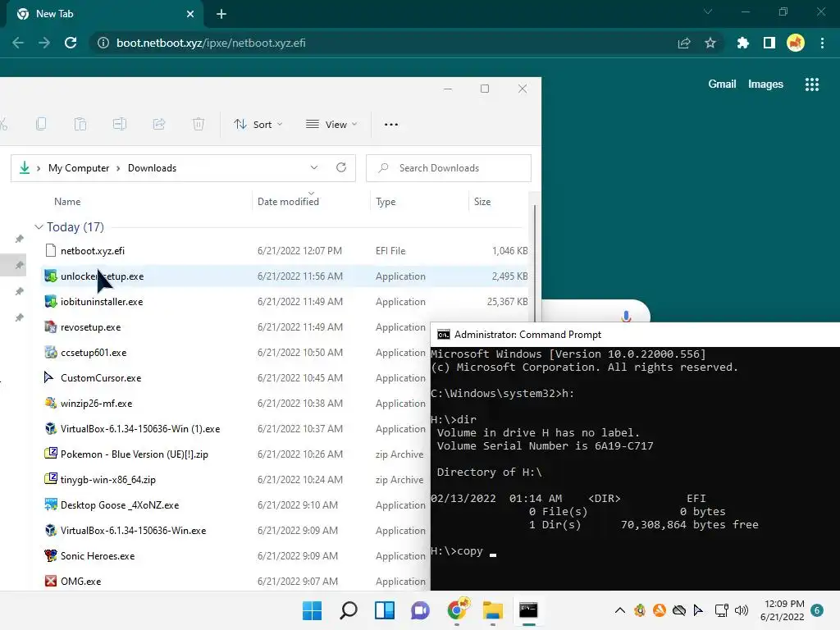
Task: Open the View dropdown in Explorer
Action: point(331,125)
